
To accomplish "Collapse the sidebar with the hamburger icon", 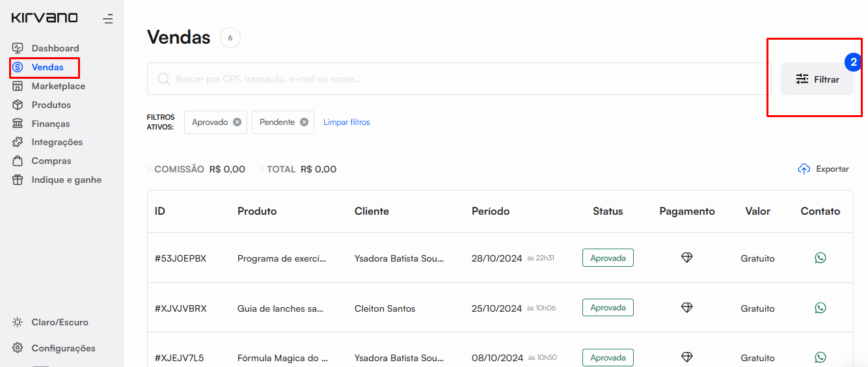I will pyautogui.click(x=107, y=19).
